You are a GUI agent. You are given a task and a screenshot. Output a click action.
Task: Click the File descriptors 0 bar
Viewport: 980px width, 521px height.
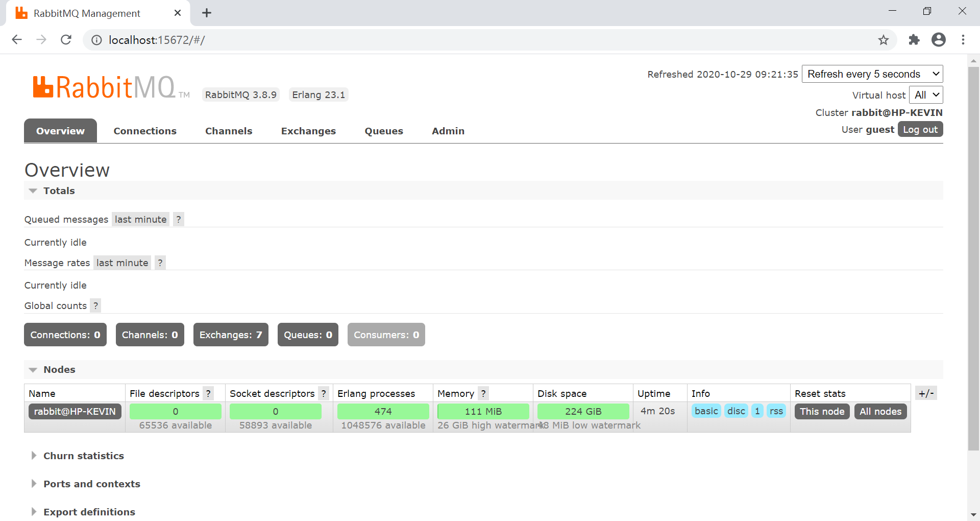[x=176, y=411]
